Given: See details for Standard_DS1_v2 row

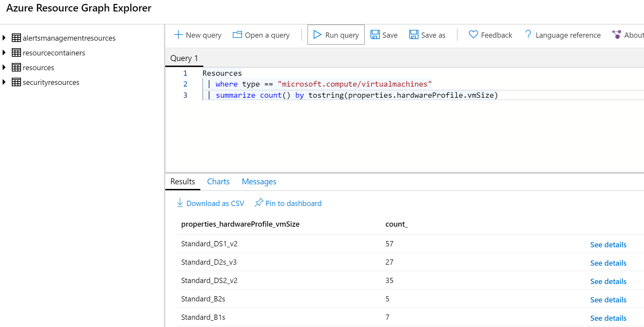Looking at the screenshot, I should click(x=608, y=245).
